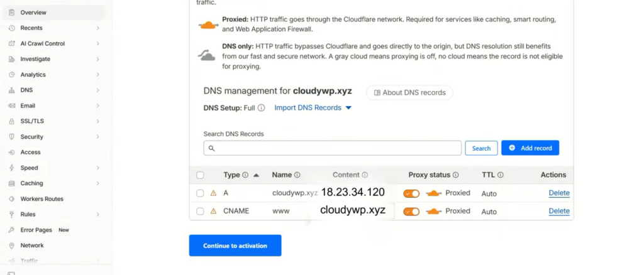Expand the Recents chevron
The image size is (644, 275).
97,28
